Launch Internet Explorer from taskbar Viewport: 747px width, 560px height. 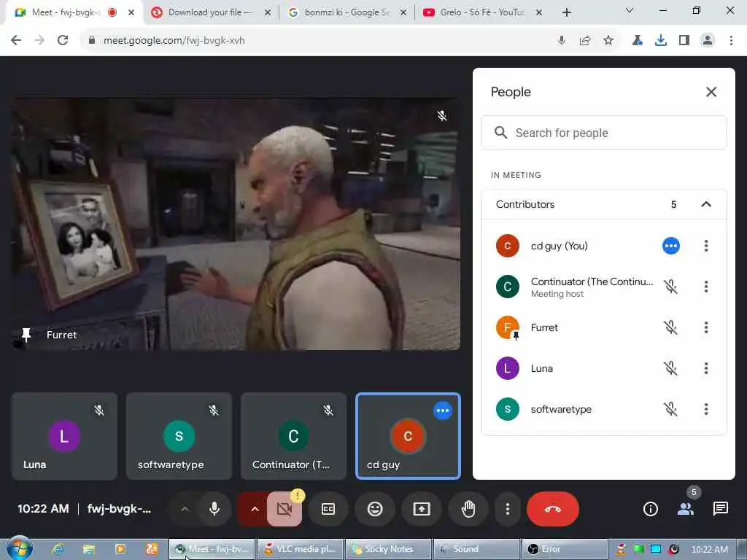pyautogui.click(x=58, y=549)
